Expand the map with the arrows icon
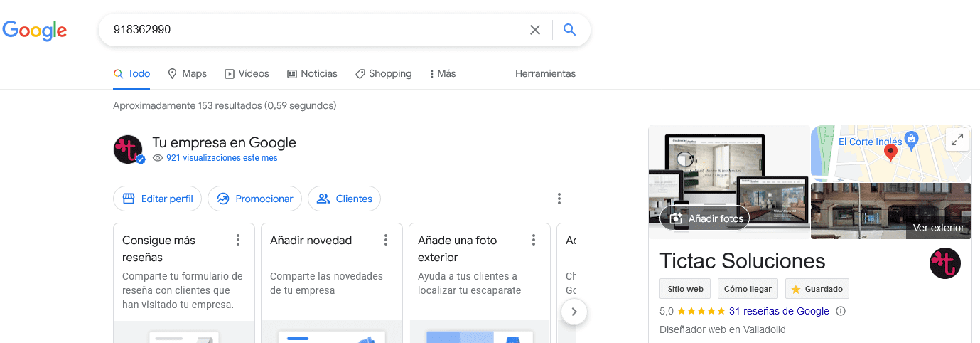The height and width of the screenshot is (343, 980). [957, 139]
